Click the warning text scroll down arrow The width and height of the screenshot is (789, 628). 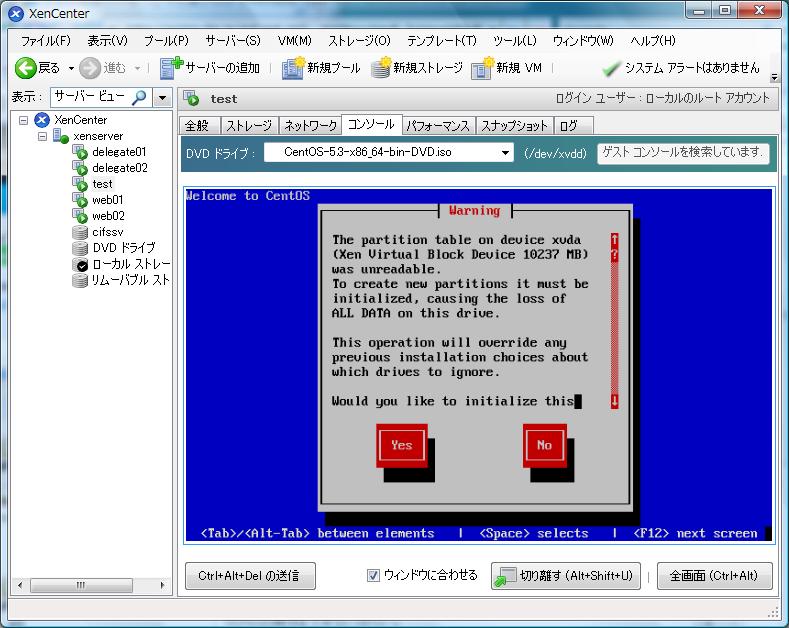[614, 402]
